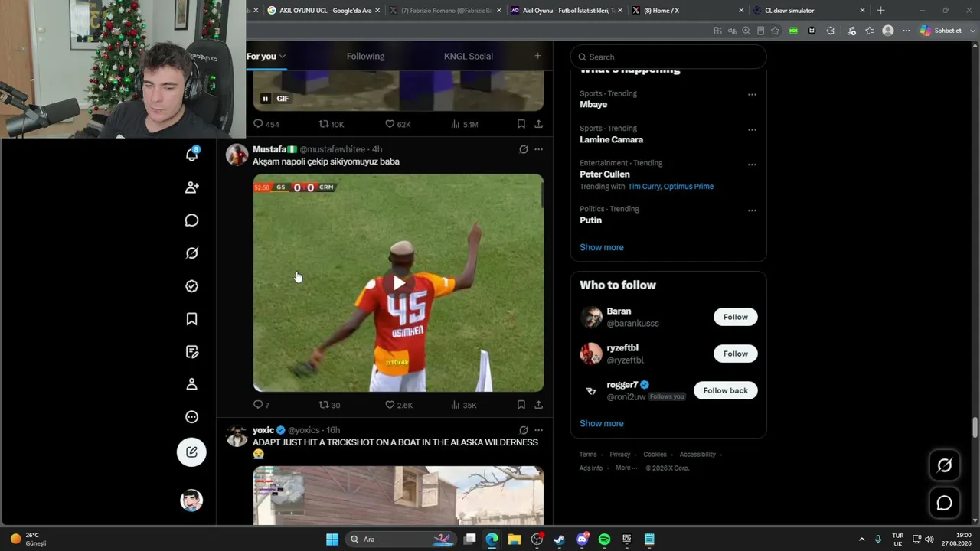Open the verified badge icon in X sidebar

(x=191, y=286)
